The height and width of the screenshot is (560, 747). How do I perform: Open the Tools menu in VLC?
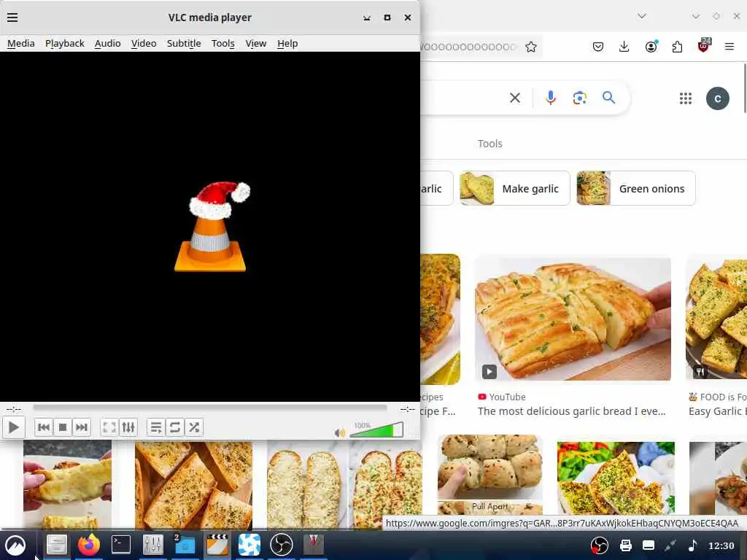point(223,43)
